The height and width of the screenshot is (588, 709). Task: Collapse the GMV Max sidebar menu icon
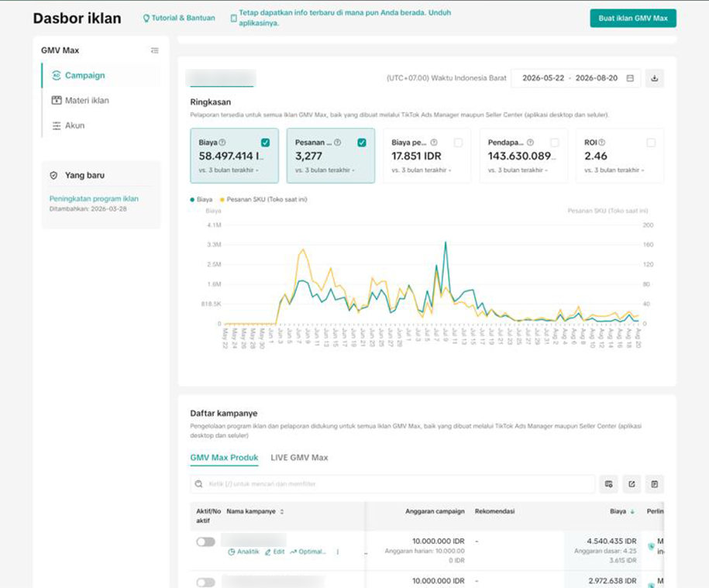[155, 50]
